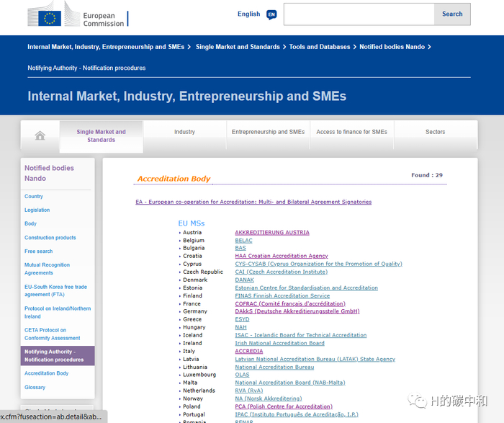Click the Czech Republic country label

pos(203,272)
